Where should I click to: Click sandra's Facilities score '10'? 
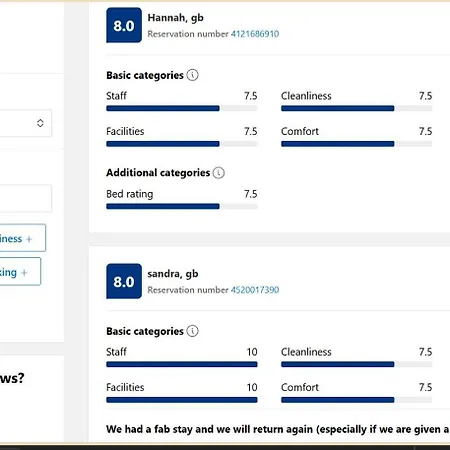252,387
